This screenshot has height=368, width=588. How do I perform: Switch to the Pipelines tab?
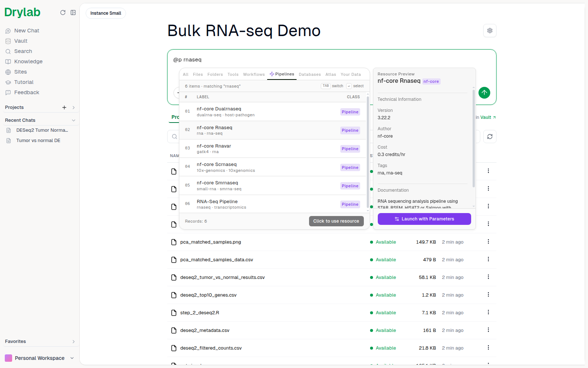pos(282,74)
